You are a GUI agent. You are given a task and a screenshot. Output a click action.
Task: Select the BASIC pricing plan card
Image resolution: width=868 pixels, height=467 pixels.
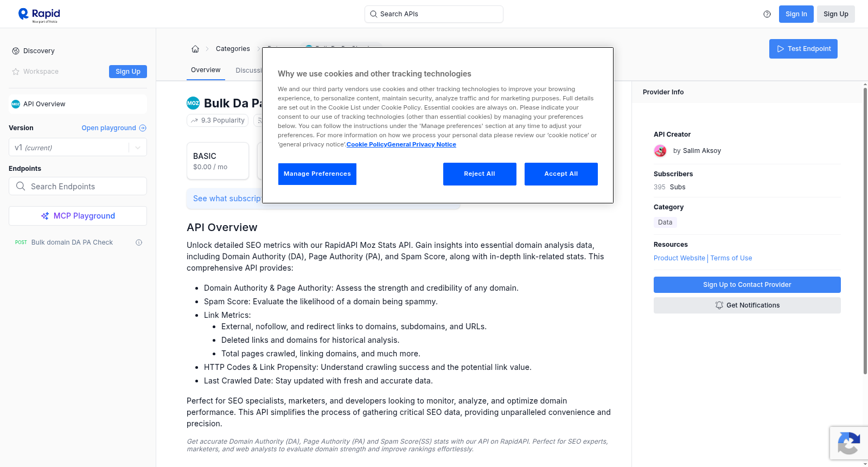click(x=218, y=161)
